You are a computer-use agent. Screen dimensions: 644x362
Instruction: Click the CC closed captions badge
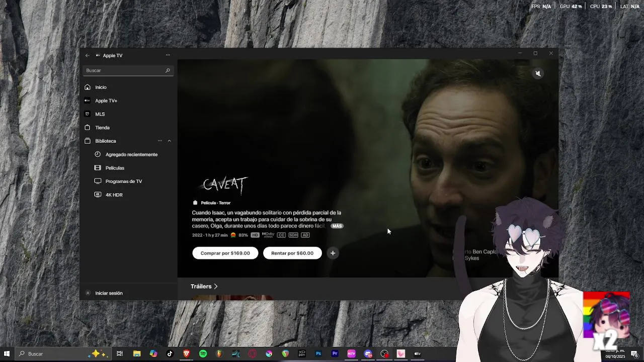pyautogui.click(x=281, y=235)
